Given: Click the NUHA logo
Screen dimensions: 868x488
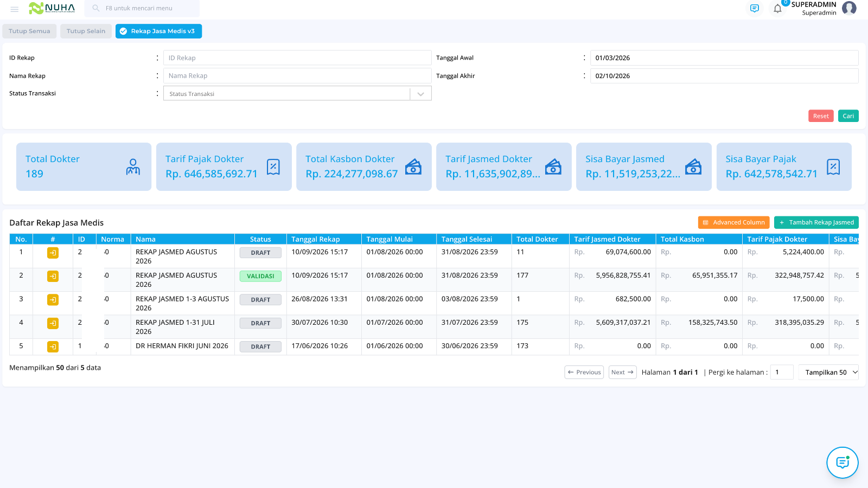Looking at the screenshot, I should click(x=52, y=8).
